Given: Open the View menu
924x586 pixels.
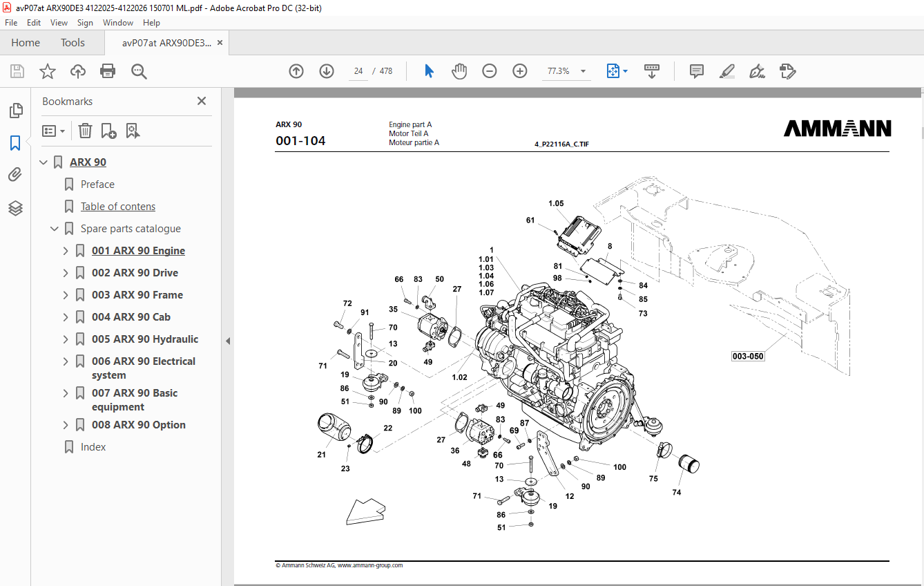Looking at the screenshot, I should click(59, 23).
